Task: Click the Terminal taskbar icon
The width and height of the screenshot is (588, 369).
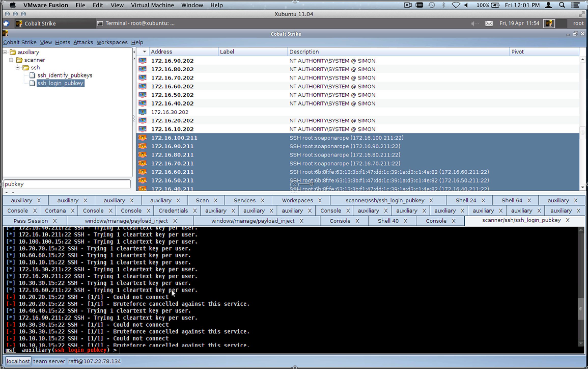Action: pos(100,23)
